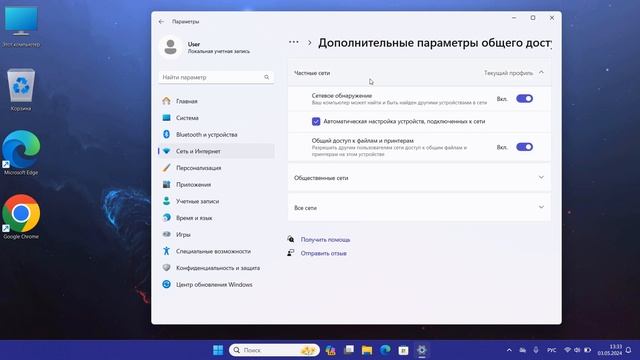The image size is (640, 360).
Task: Open Приложения settings section
Action: click(216, 184)
